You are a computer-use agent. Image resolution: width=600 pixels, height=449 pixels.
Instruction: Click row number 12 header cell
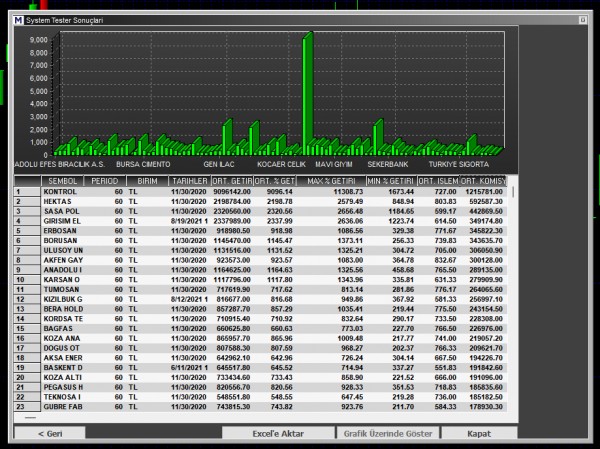point(27,299)
